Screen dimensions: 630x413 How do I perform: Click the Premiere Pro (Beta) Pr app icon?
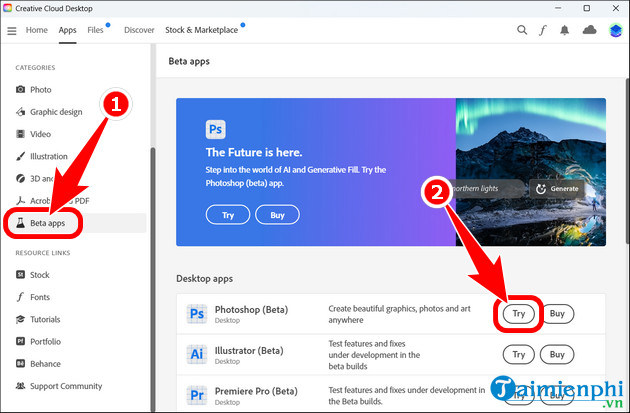click(197, 395)
